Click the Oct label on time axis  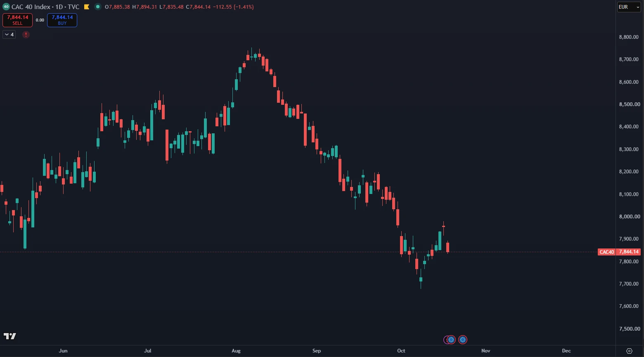(401, 351)
